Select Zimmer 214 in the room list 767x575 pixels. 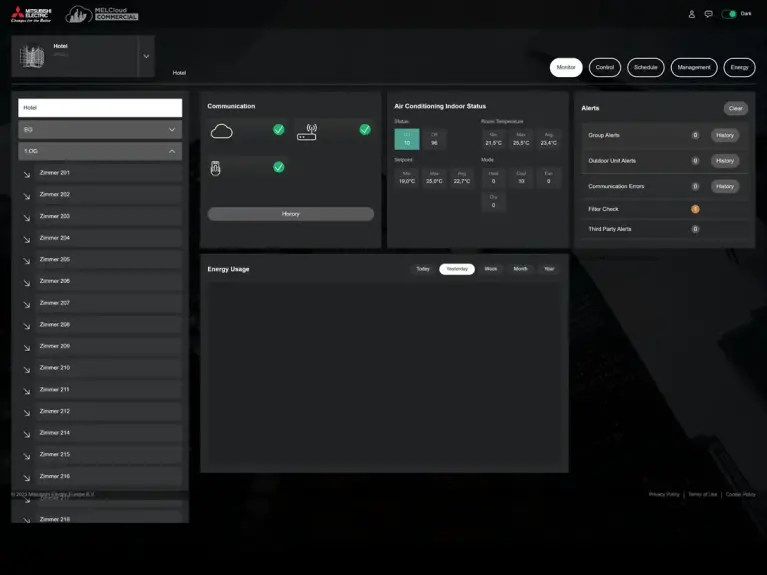tap(109, 433)
